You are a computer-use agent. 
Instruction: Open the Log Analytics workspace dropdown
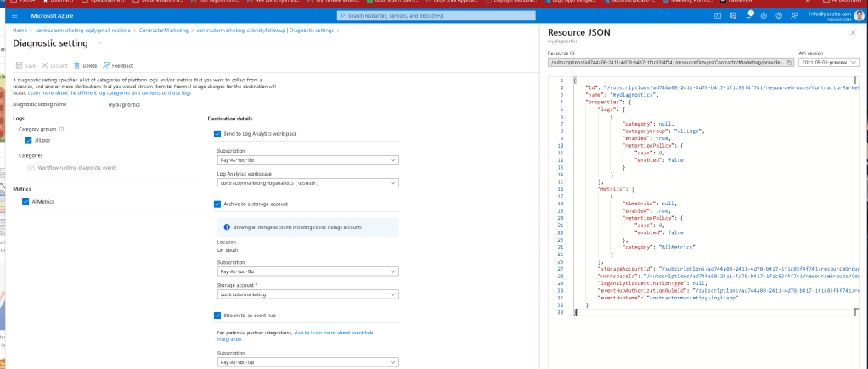(307, 182)
